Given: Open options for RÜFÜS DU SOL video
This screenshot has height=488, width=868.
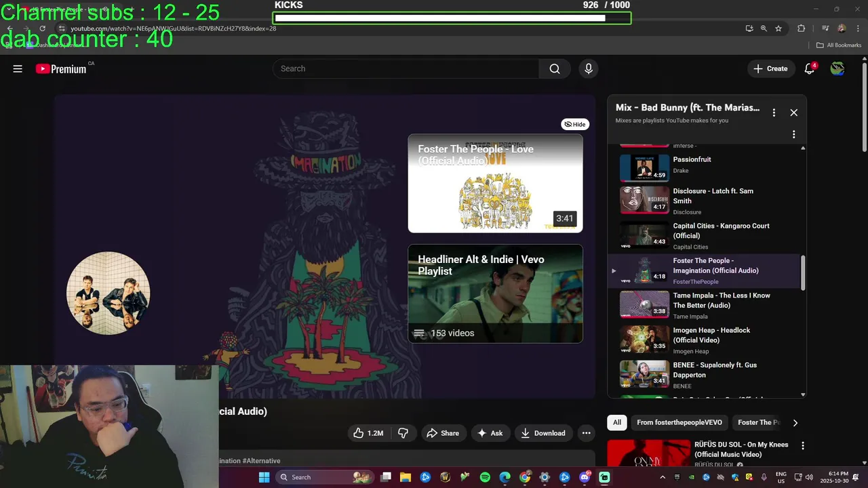Looking at the screenshot, I should point(803,446).
